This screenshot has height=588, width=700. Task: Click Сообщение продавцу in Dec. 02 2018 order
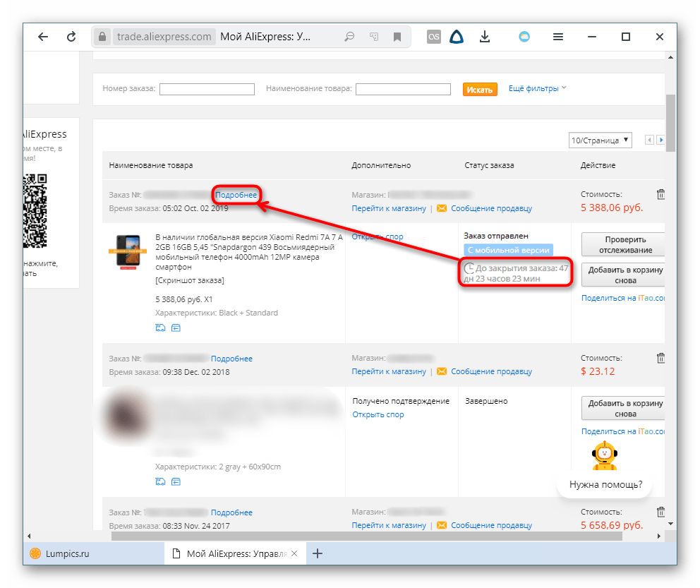(x=491, y=371)
